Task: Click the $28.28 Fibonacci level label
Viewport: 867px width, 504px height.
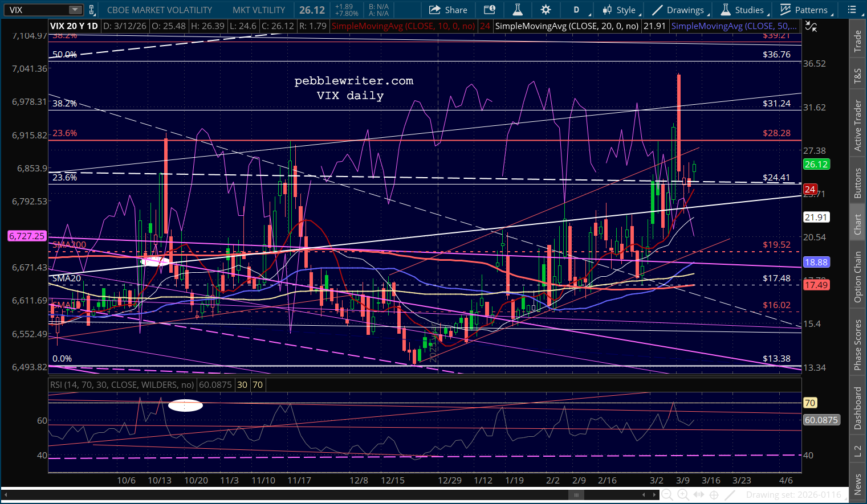Action: pyautogui.click(x=777, y=133)
